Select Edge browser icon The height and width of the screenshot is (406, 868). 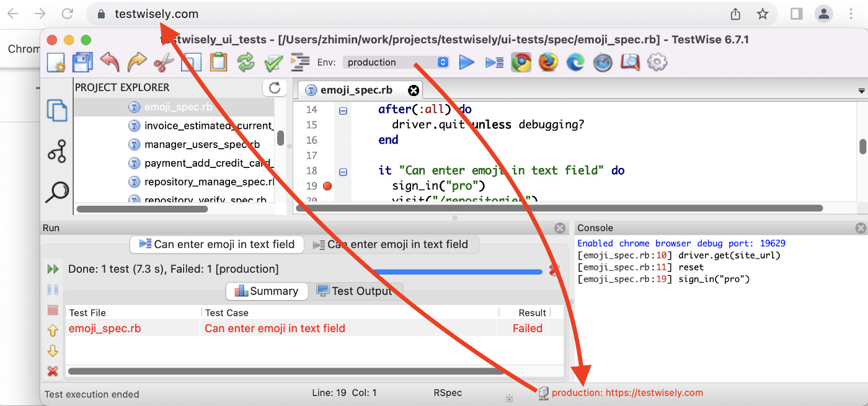coord(575,62)
